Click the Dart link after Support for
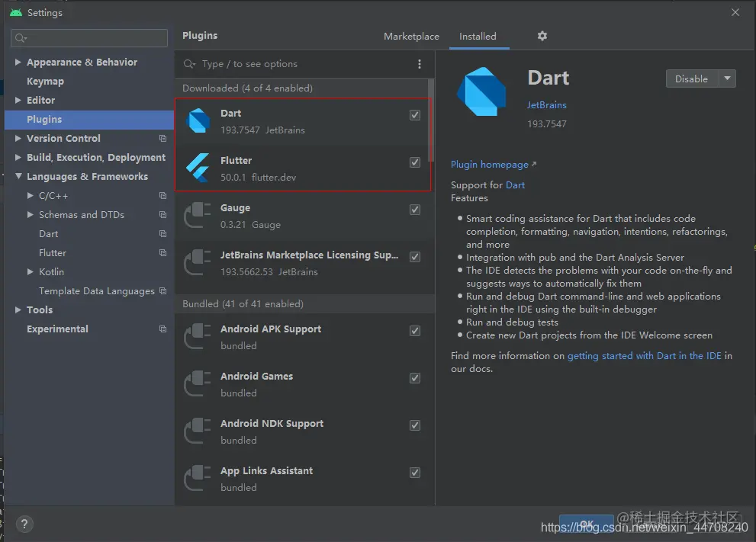This screenshot has height=542, width=756. click(x=515, y=185)
